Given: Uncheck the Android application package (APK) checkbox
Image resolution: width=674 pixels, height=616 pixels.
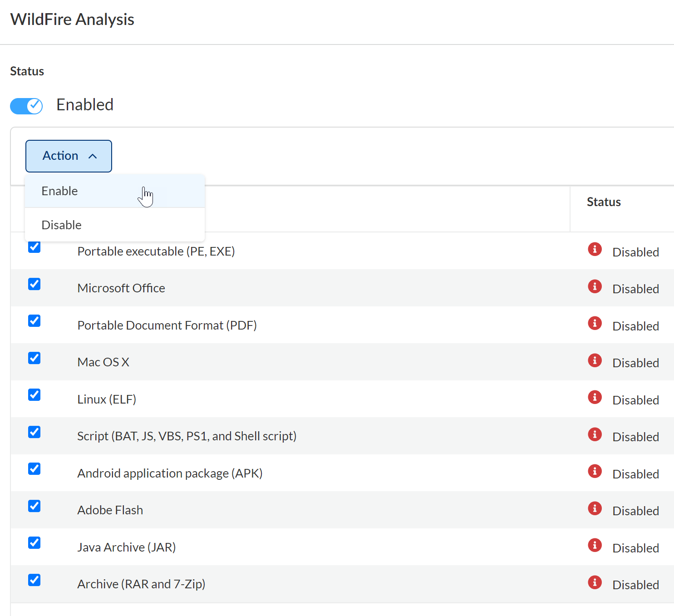Looking at the screenshot, I should click(34, 469).
